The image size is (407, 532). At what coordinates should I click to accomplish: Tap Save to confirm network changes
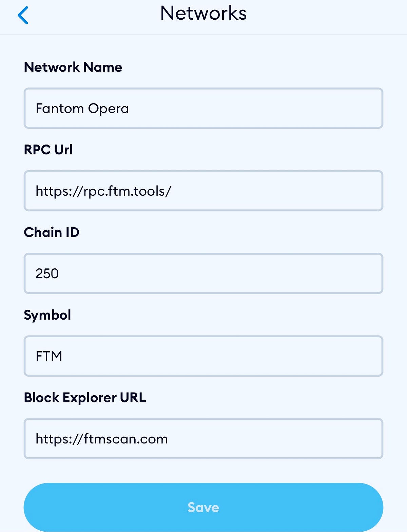coord(203,507)
